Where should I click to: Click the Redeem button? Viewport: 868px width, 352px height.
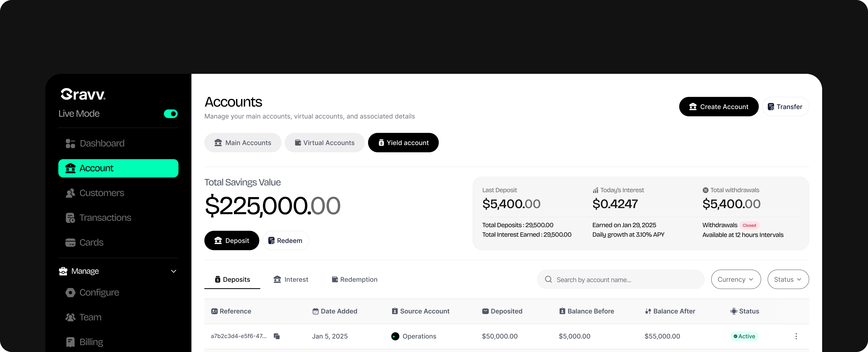point(285,241)
